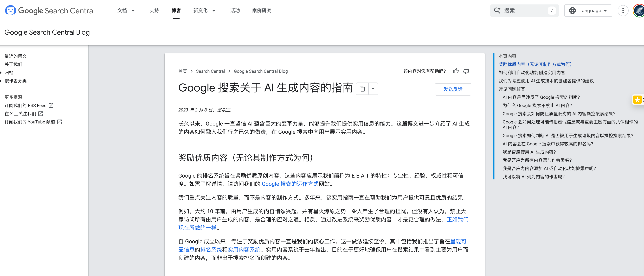Jump to 我们为考虑使用 AI 生成技术的创建者提供的建议
The image size is (644, 276).
[546, 81]
